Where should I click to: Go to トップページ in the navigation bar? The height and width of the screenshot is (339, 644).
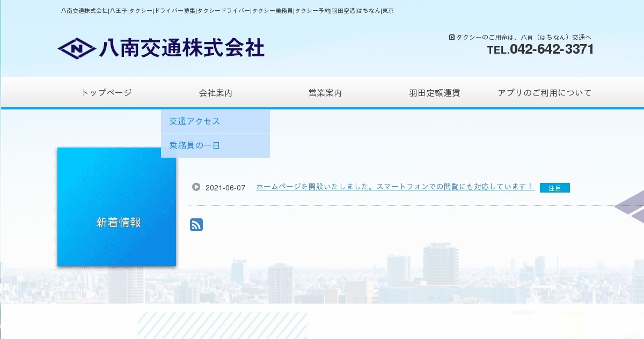coord(107,93)
